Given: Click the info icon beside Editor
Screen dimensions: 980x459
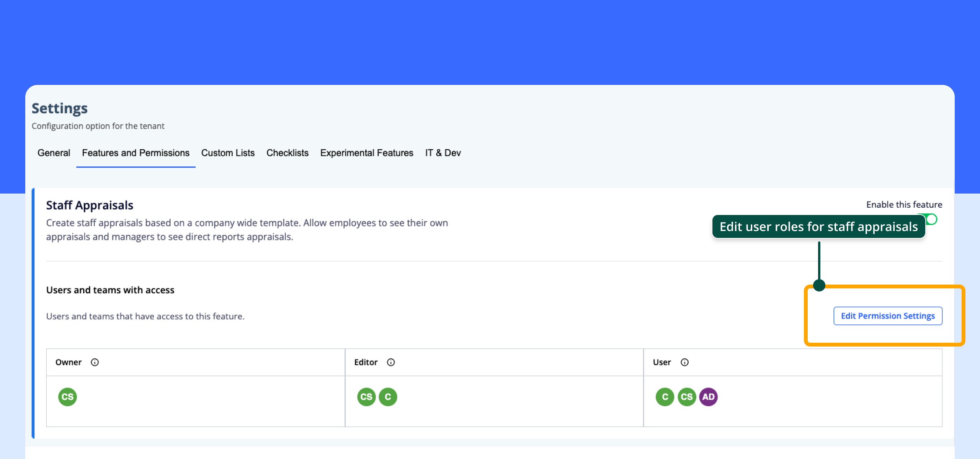Looking at the screenshot, I should click(390, 362).
